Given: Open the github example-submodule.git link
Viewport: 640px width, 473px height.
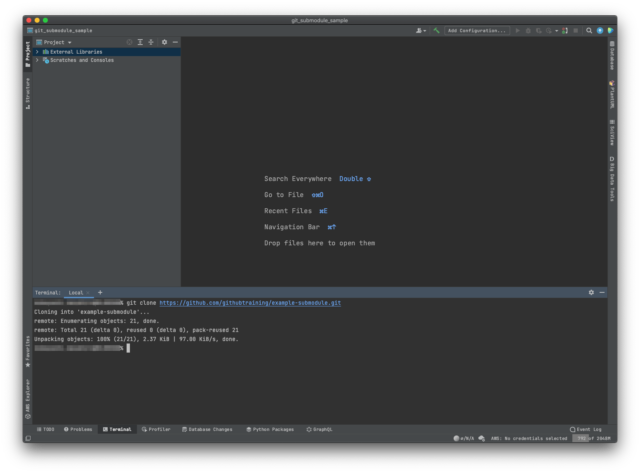Looking at the screenshot, I should pyautogui.click(x=250, y=303).
